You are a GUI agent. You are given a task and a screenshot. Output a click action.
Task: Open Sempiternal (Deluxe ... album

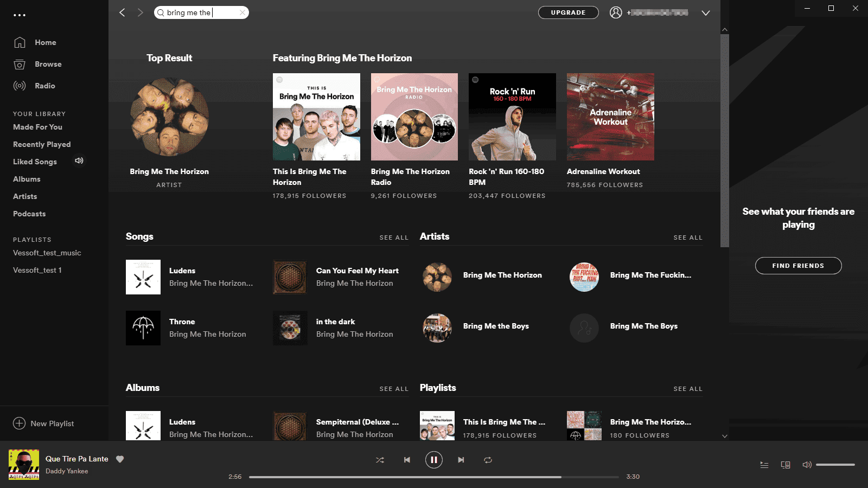pyautogui.click(x=358, y=422)
